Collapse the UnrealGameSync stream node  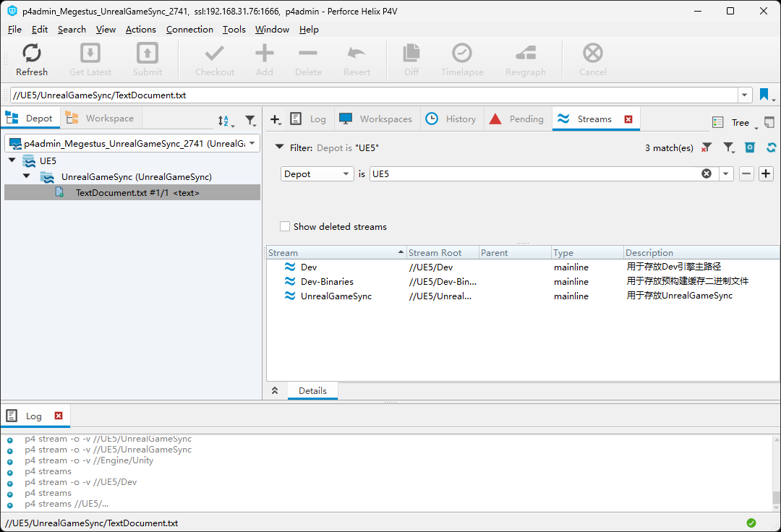tap(27, 176)
